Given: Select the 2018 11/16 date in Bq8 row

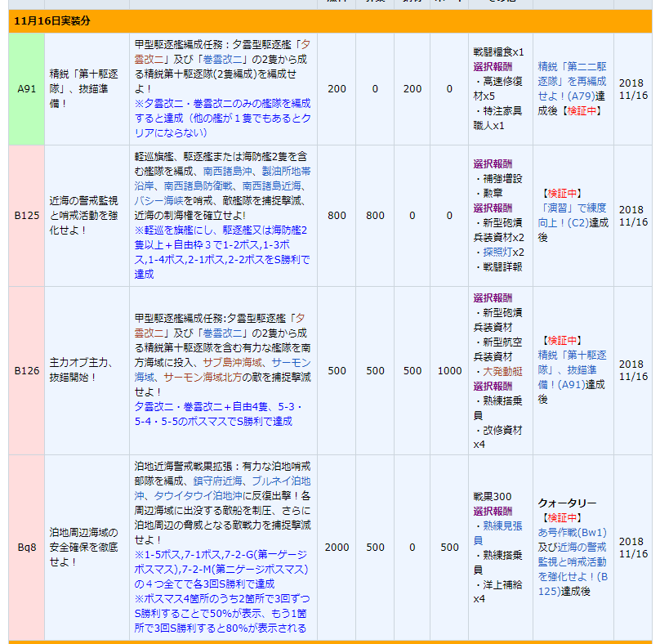Looking at the screenshot, I should [x=633, y=548].
